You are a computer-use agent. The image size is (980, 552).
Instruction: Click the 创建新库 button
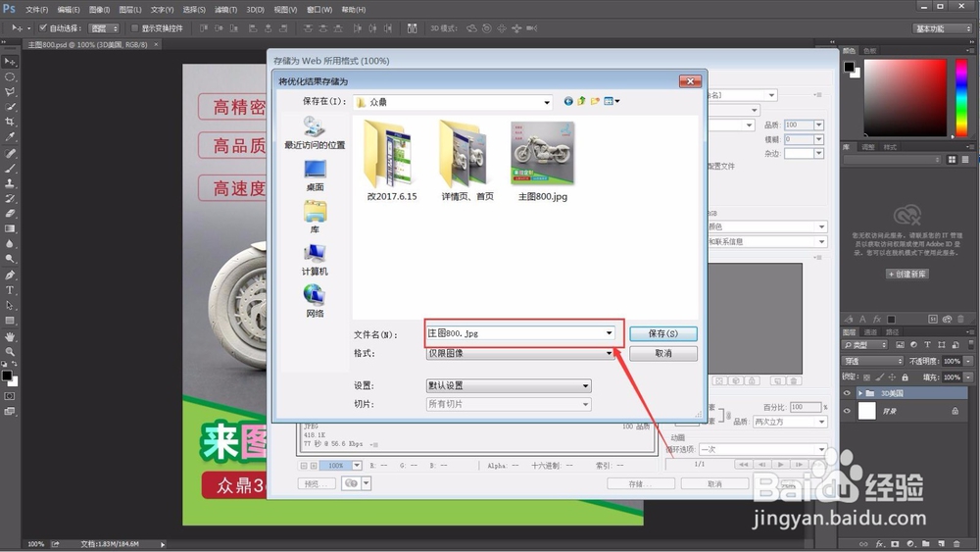click(906, 274)
